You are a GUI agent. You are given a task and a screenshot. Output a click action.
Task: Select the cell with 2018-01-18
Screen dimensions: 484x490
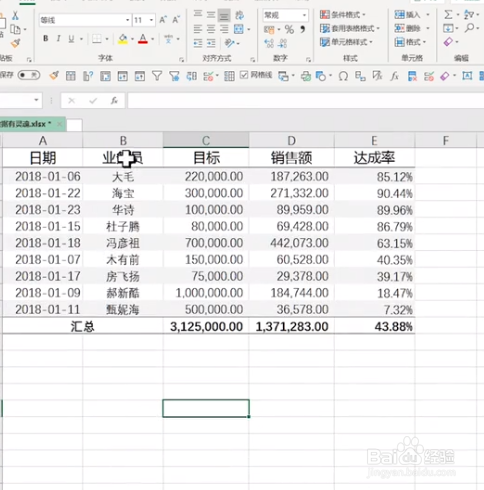tap(43, 243)
